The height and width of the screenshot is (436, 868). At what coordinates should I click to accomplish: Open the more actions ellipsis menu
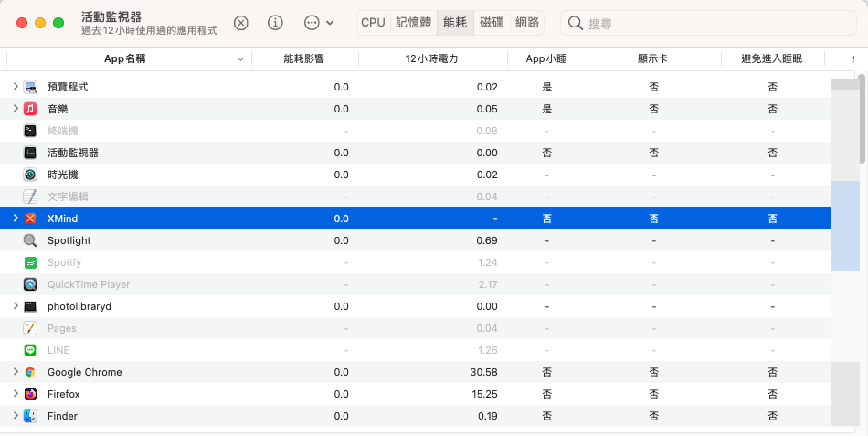318,23
